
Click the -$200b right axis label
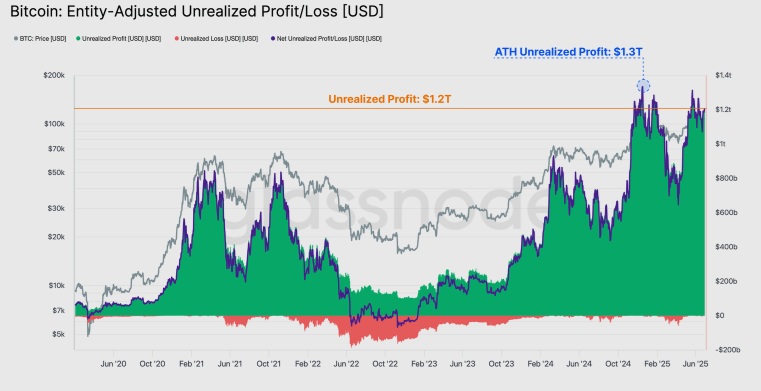pos(727,350)
